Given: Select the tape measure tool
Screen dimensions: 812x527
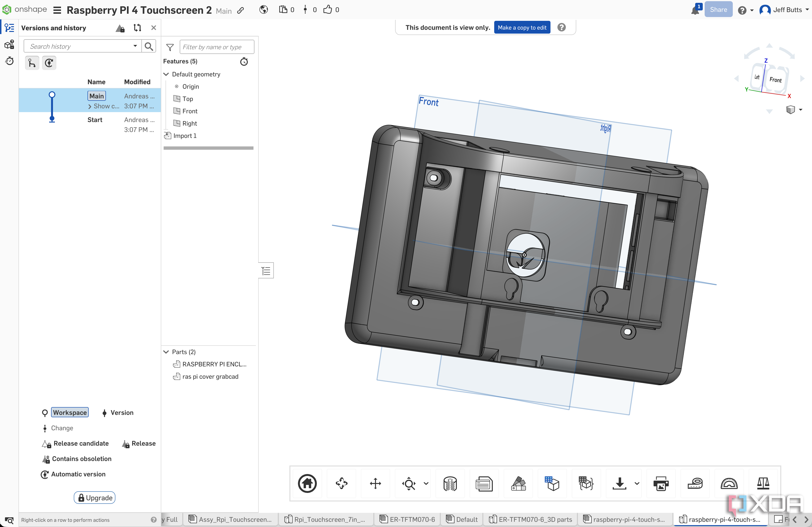Looking at the screenshot, I should (x=695, y=483).
